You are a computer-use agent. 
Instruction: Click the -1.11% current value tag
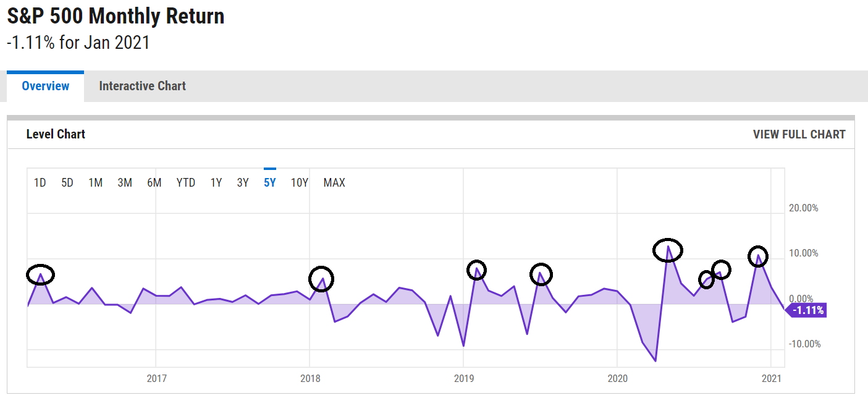806,310
